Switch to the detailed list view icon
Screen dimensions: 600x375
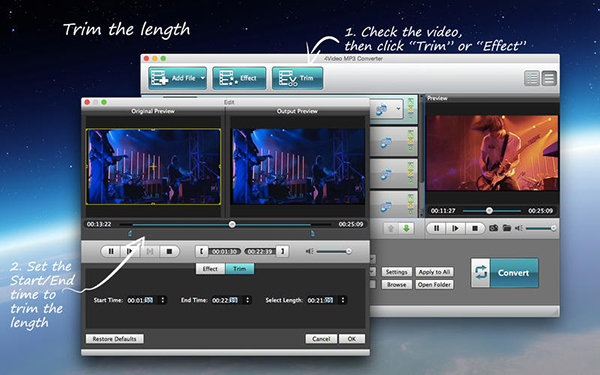pyautogui.click(x=549, y=78)
